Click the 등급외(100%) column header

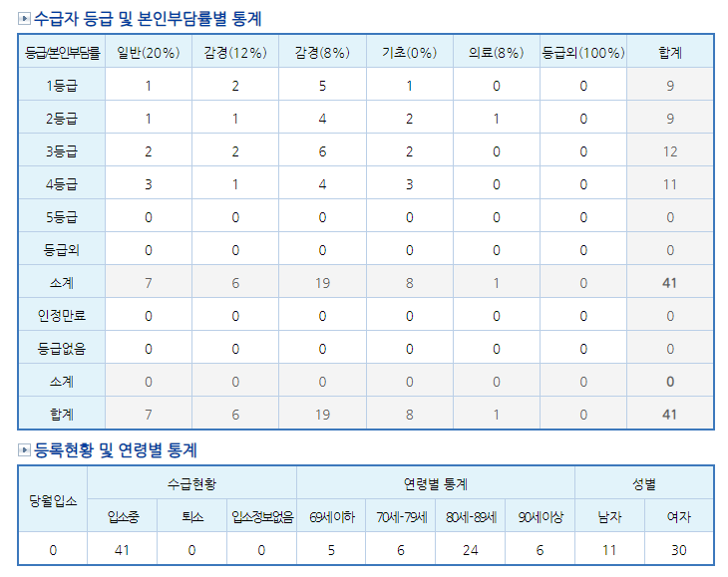583,53
